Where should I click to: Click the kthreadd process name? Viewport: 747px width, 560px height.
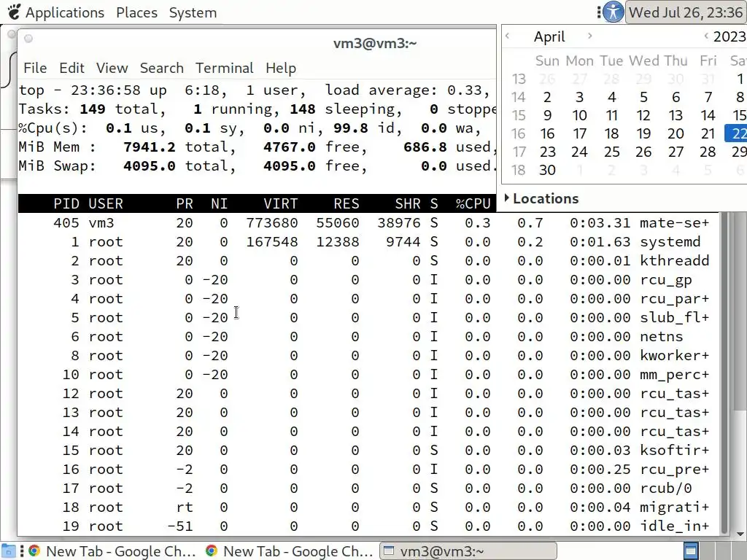click(674, 261)
